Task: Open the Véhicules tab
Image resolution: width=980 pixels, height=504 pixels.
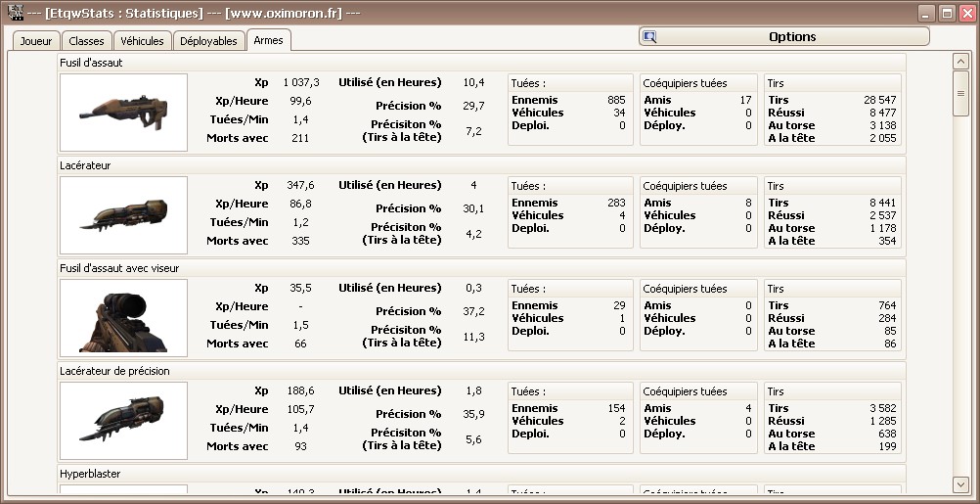Action: coord(143,41)
